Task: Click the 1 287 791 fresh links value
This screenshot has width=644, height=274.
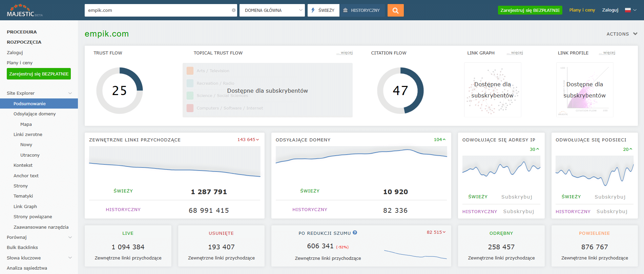Action: 209,192
